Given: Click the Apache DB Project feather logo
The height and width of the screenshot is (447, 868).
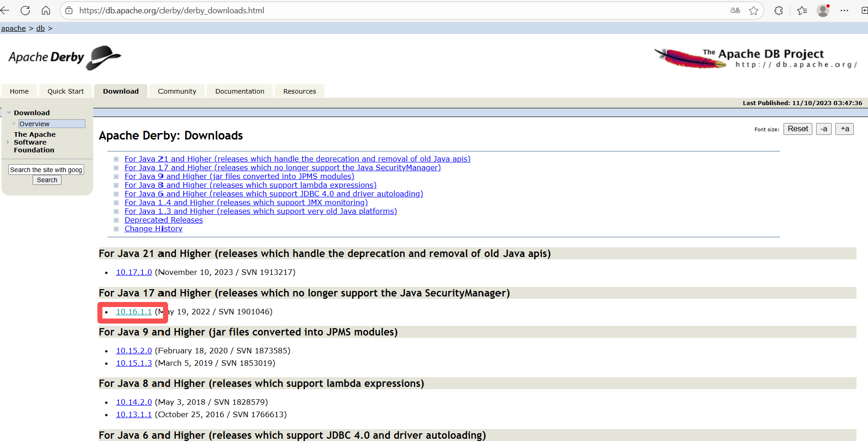Looking at the screenshot, I should click(755, 58).
